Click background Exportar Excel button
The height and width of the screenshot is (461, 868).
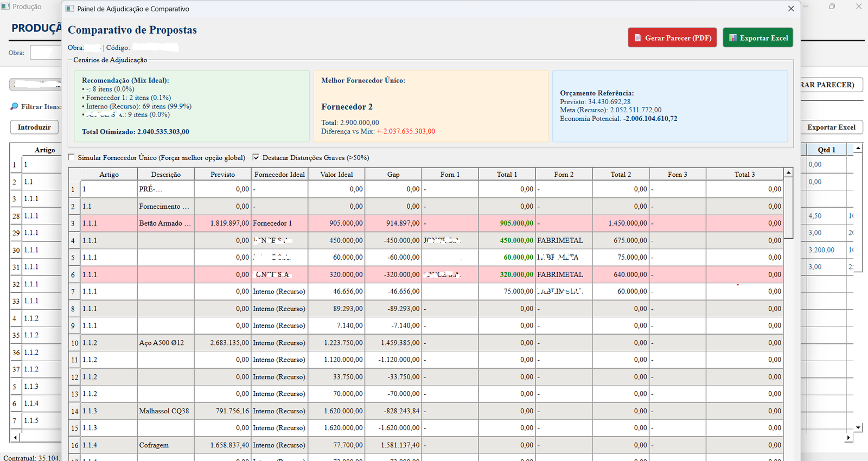[831, 127]
